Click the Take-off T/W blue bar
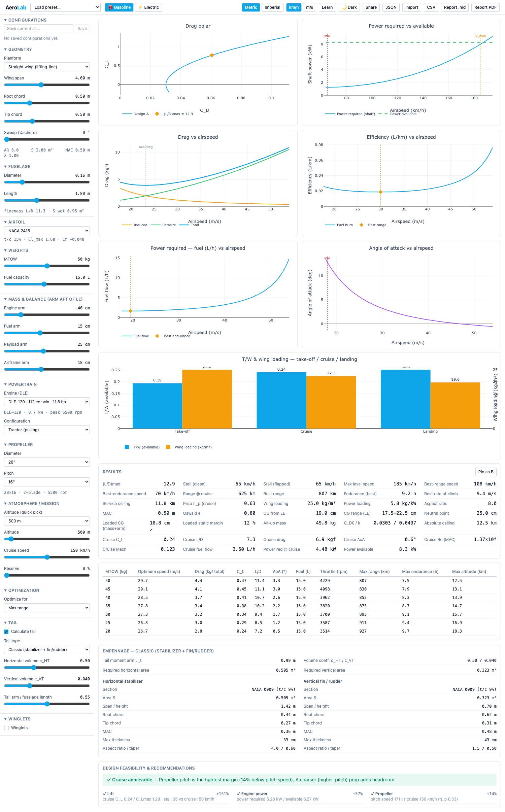This screenshot has width=505, height=812. [x=157, y=406]
